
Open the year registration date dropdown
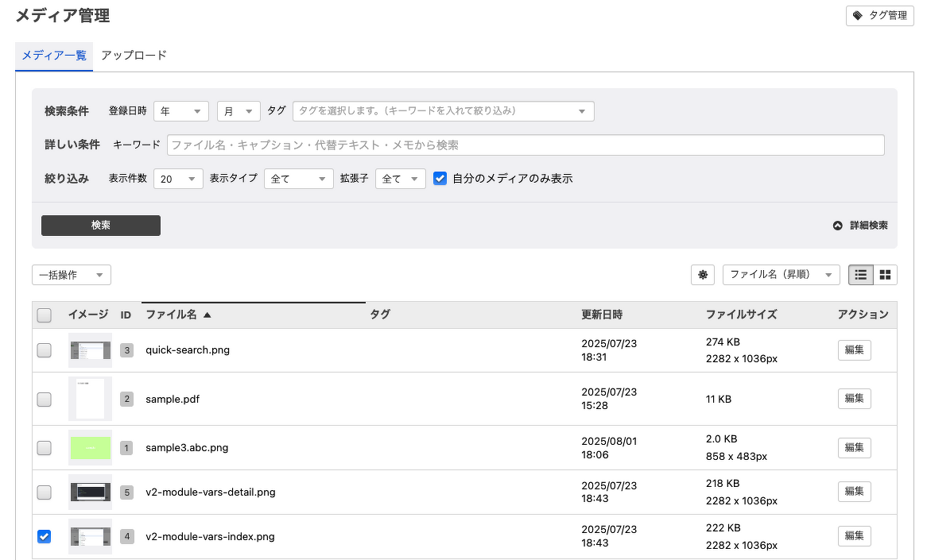(181, 112)
